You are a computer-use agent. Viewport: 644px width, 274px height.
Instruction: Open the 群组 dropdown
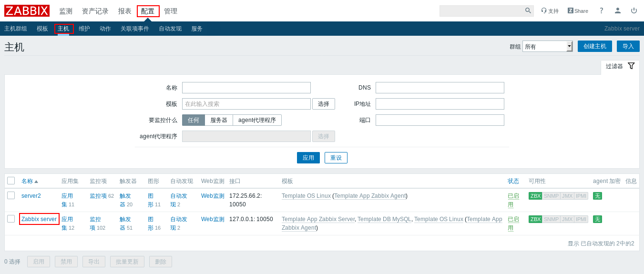pos(547,46)
